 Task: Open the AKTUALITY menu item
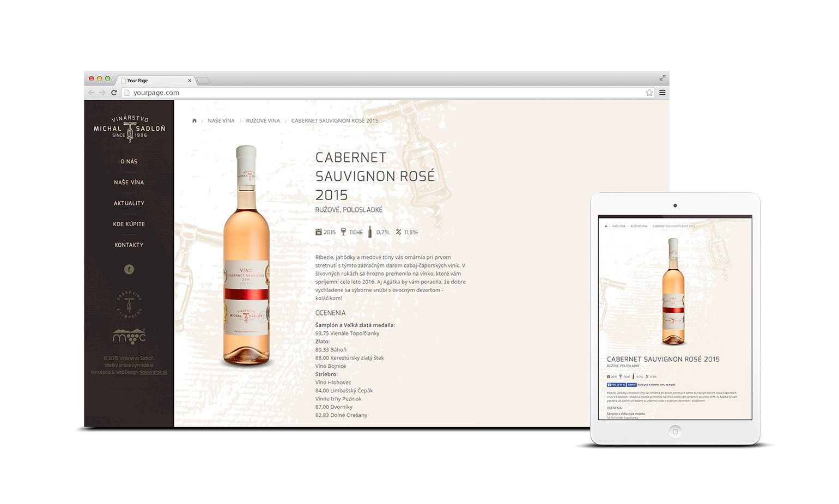[x=129, y=203]
